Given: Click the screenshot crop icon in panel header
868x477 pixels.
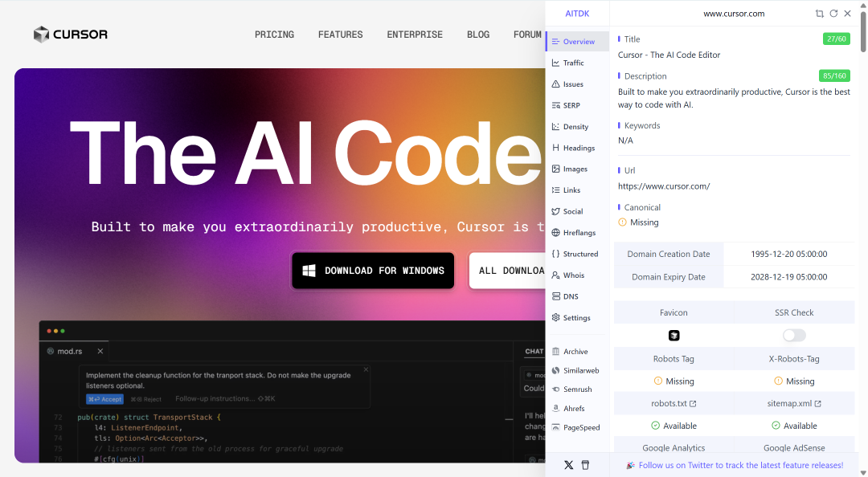Looking at the screenshot, I should tap(819, 14).
